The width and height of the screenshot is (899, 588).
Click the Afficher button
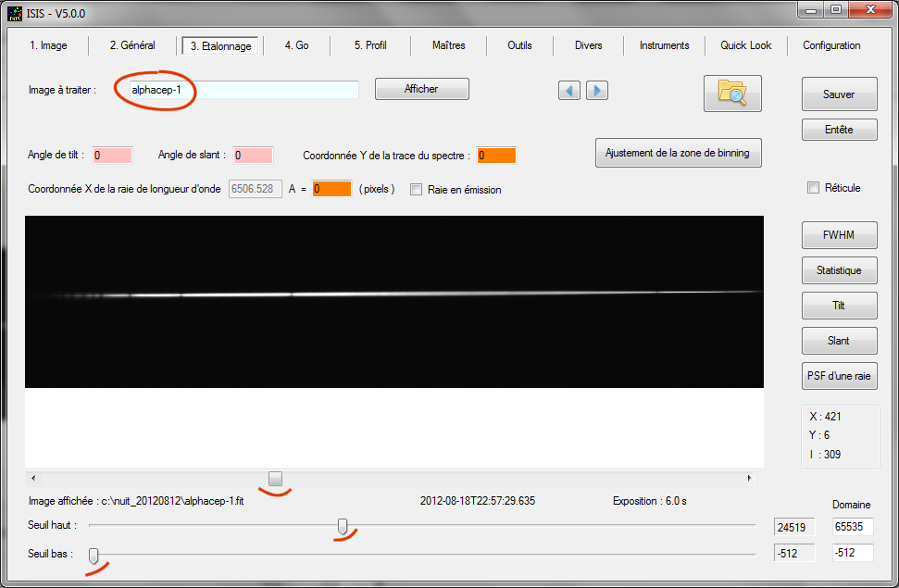coord(422,89)
